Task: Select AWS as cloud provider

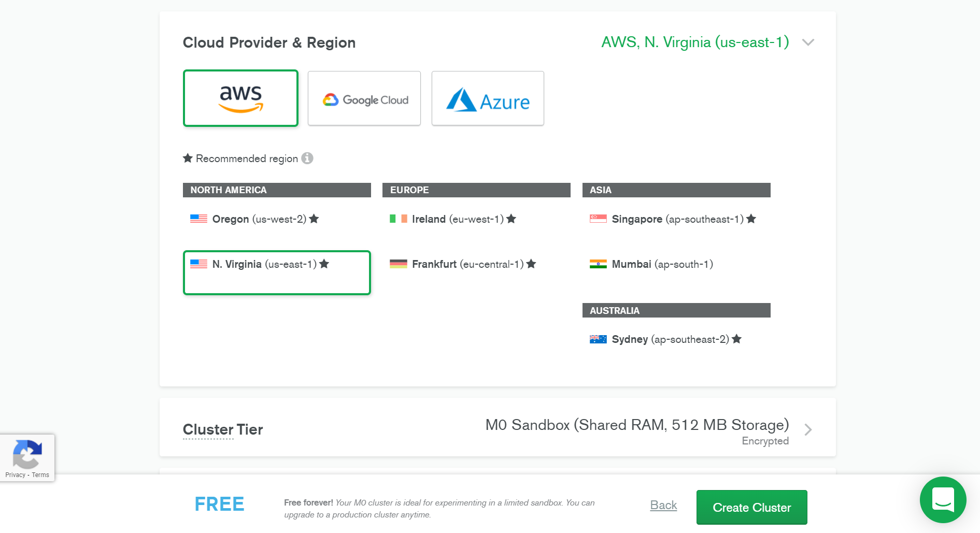Action: [240, 98]
